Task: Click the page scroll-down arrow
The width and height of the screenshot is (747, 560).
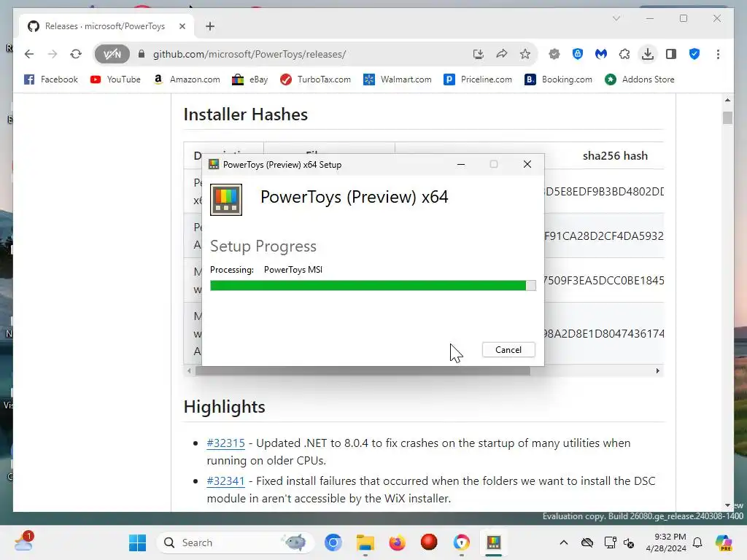Action: point(727,505)
